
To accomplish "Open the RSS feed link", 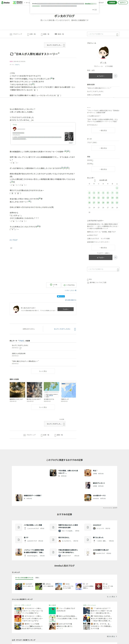I will pyautogui.click(x=89, y=279).
